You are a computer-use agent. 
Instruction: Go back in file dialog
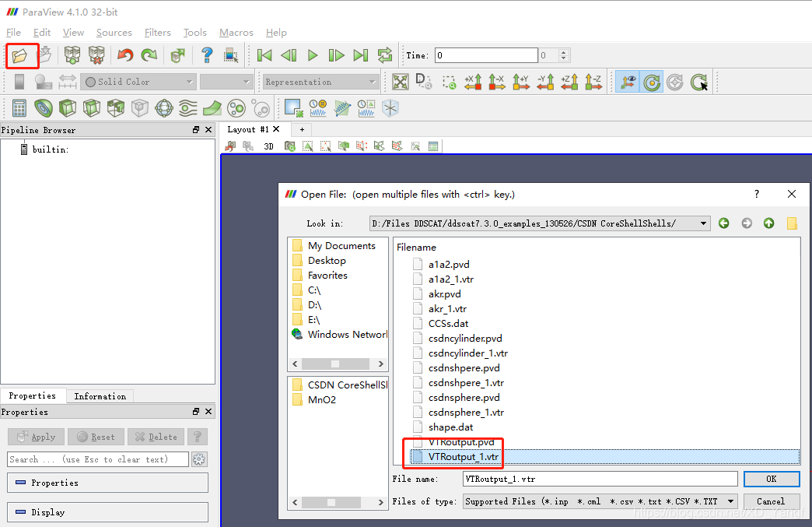[x=724, y=223]
